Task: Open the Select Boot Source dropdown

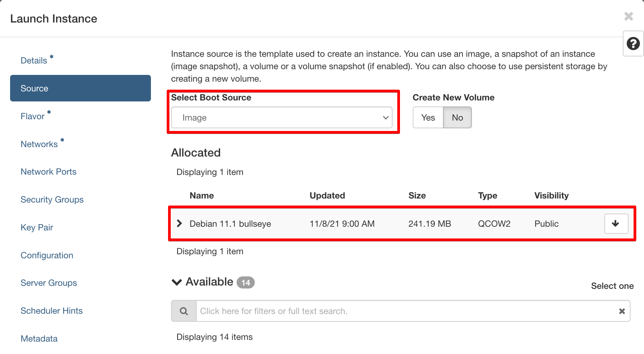Action: [x=282, y=118]
